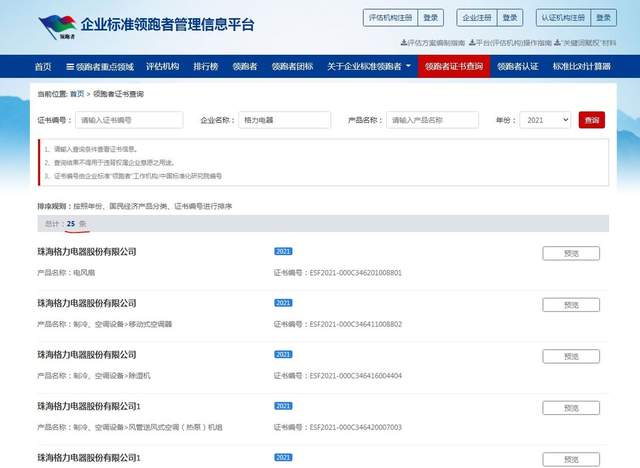
Task: Click the 领跑者证书查询 breadcrumb text
Action: [x=118, y=94]
